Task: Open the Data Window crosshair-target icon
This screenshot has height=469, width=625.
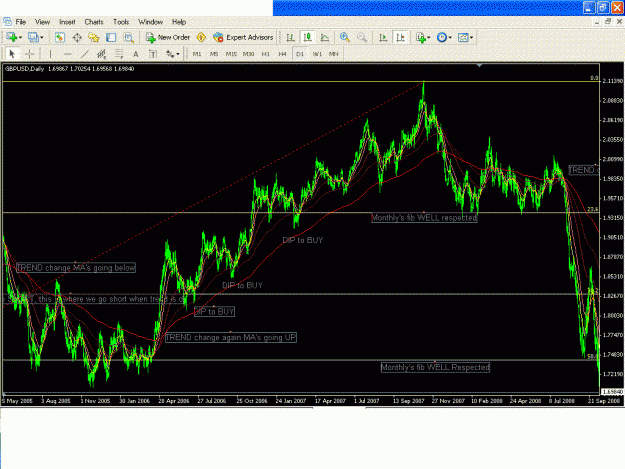Action: click(77, 37)
